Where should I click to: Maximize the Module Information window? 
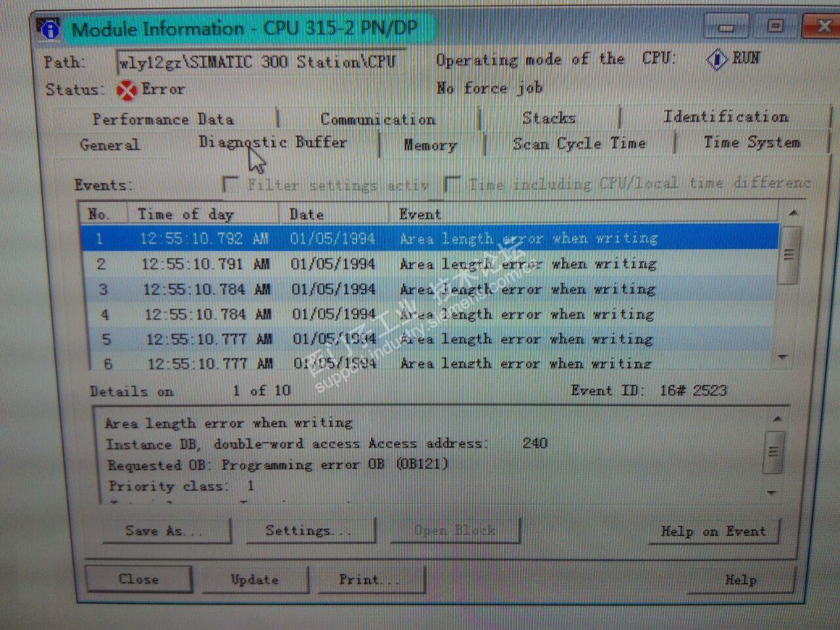pos(775,26)
